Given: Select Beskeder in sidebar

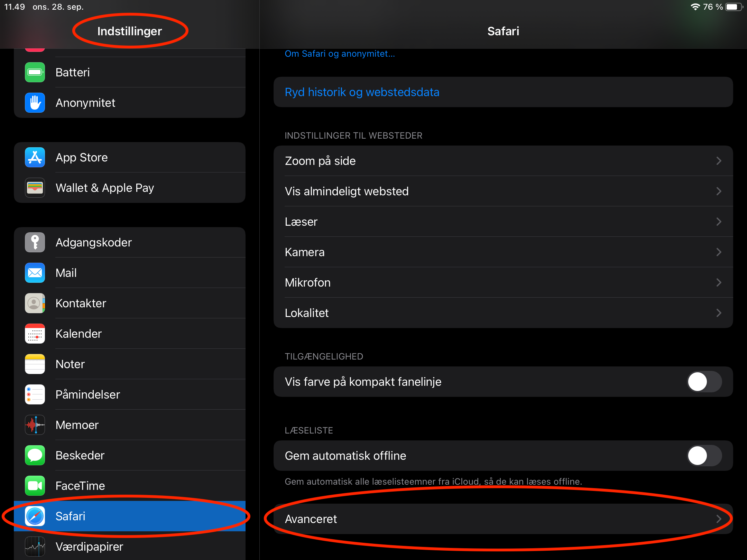Looking at the screenshot, I should pyautogui.click(x=130, y=455).
